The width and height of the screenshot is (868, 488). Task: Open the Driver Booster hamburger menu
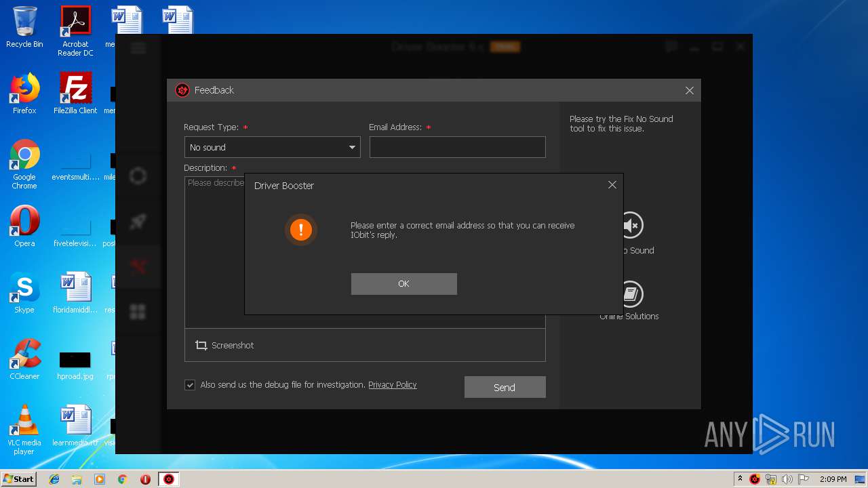pyautogui.click(x=138, y=47)
